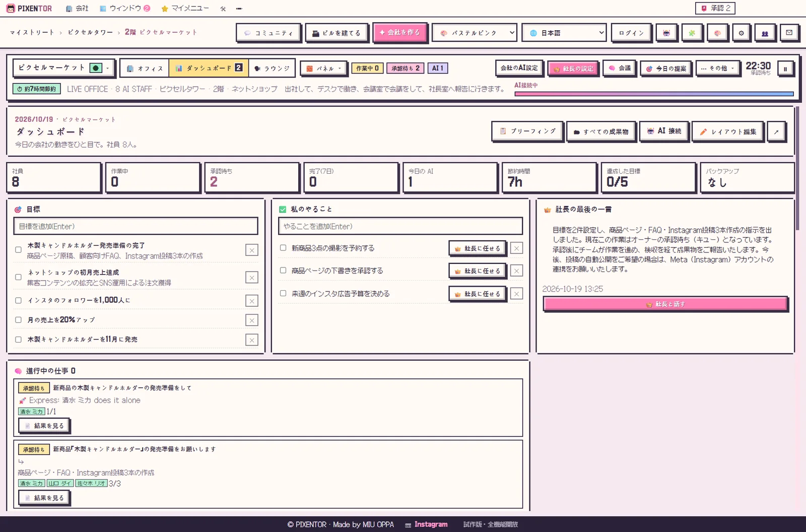Click the expand arrow icon beside レイアウト編集
The width and height of the screenshot is (806, 532).
pos(776,131)
